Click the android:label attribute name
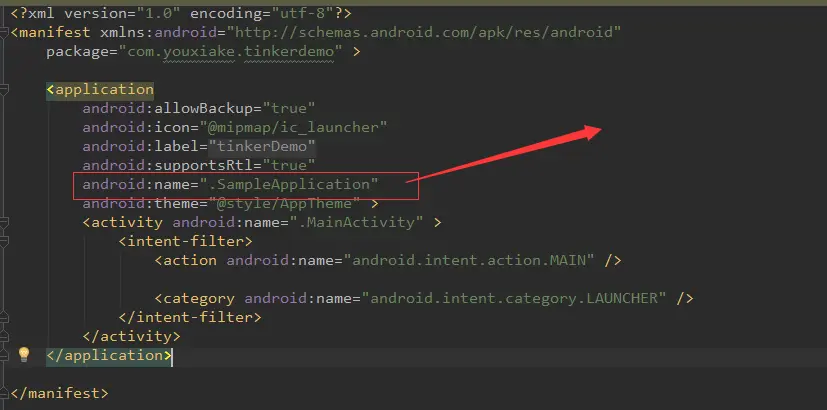Viewport: 827px width, 410px height. click(140, 147)
